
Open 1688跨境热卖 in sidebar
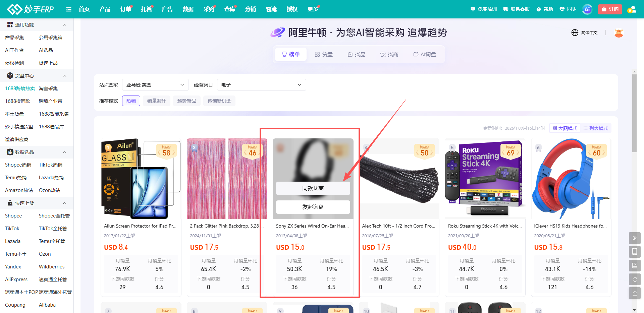pos(20,88)
